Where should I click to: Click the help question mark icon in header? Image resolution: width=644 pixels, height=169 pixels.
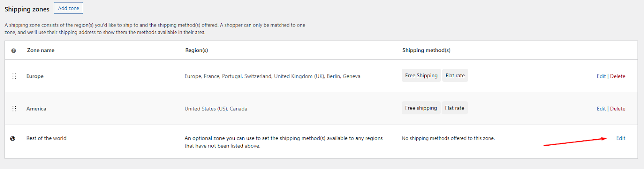(14, 51)
